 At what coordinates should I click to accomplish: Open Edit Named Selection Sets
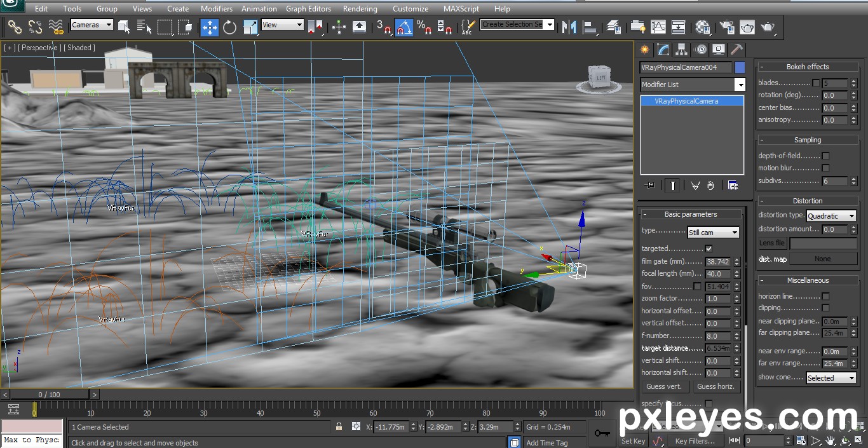[468, 27]
